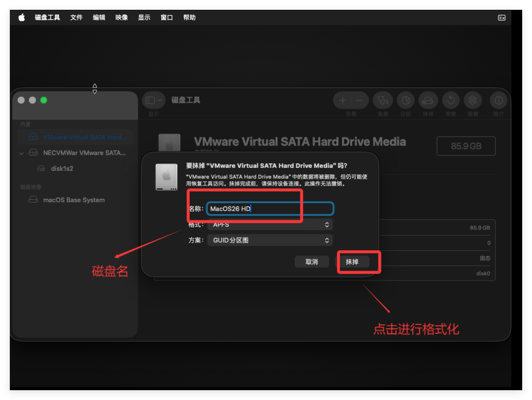
Task: Open the 磁盘工具 app menu
Action: pyautogui.click(x=47, y=17)
